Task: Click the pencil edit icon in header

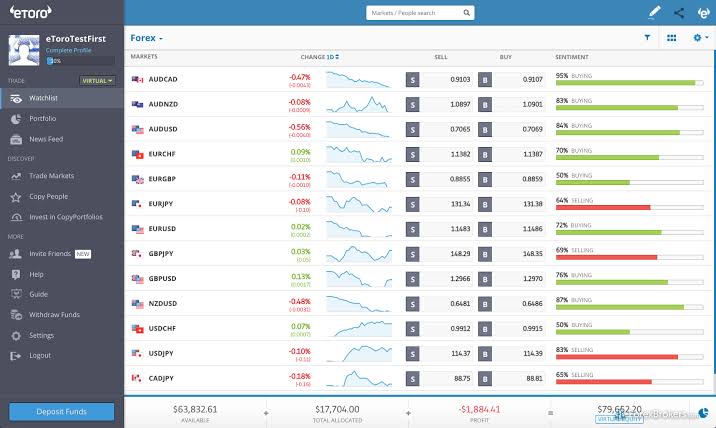Action: click(x=655, y=13)
